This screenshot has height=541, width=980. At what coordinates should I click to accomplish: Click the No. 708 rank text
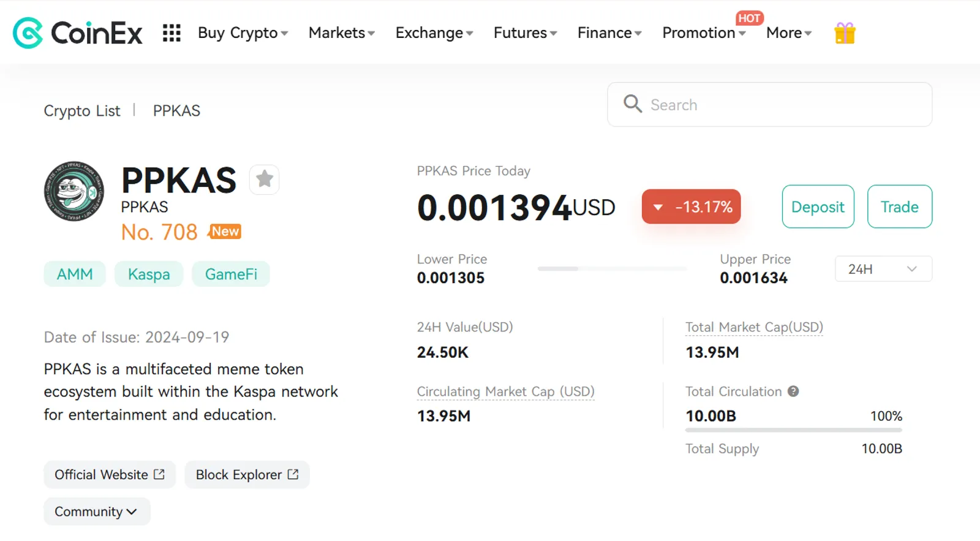pyautogui.click(x=159, y=232)
